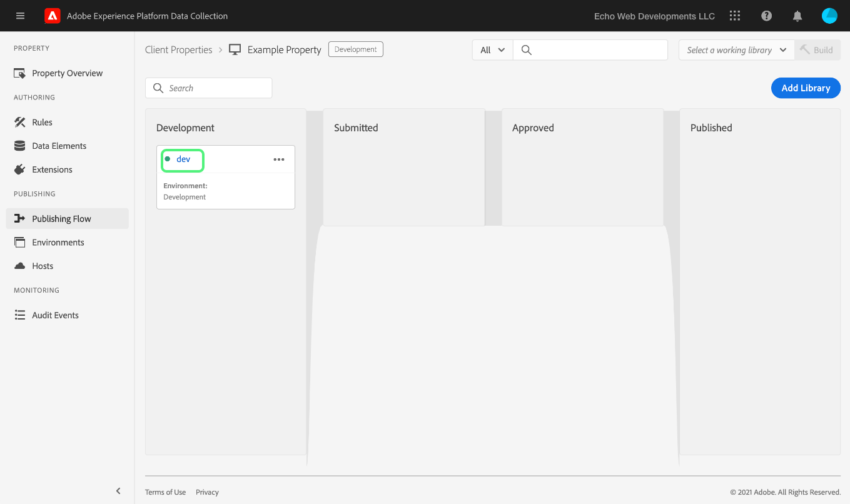The image size is (850, 504).
Task: Click the Audit Events list icon
Action: point(20,315)
